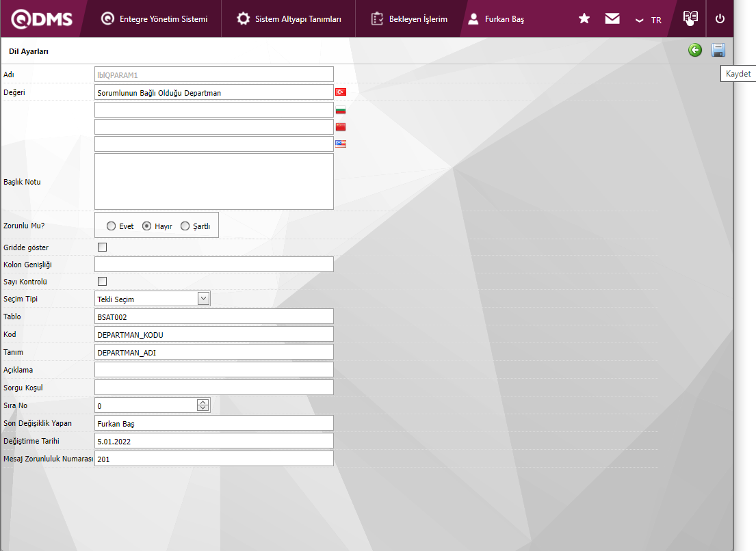Click the favorites star icon

click(584, 18)
